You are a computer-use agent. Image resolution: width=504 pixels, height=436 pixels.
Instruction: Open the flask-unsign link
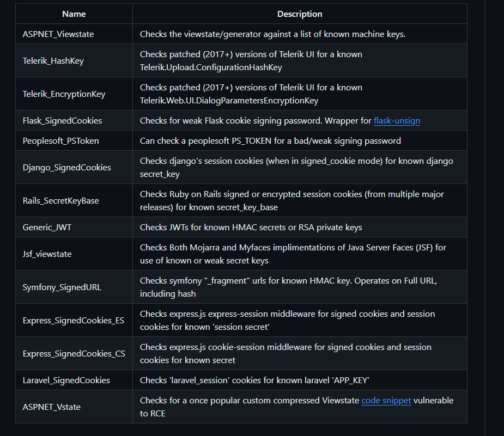point(397,121)
